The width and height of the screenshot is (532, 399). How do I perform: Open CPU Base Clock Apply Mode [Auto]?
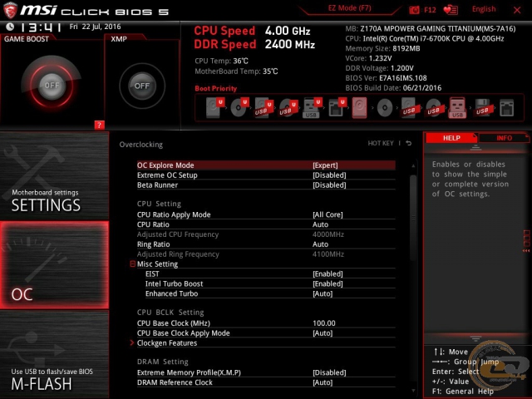(266, 333)
